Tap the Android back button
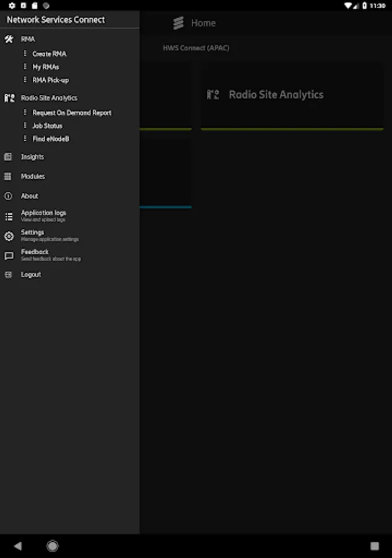This screenshot has width=392, height=558. 18,546
